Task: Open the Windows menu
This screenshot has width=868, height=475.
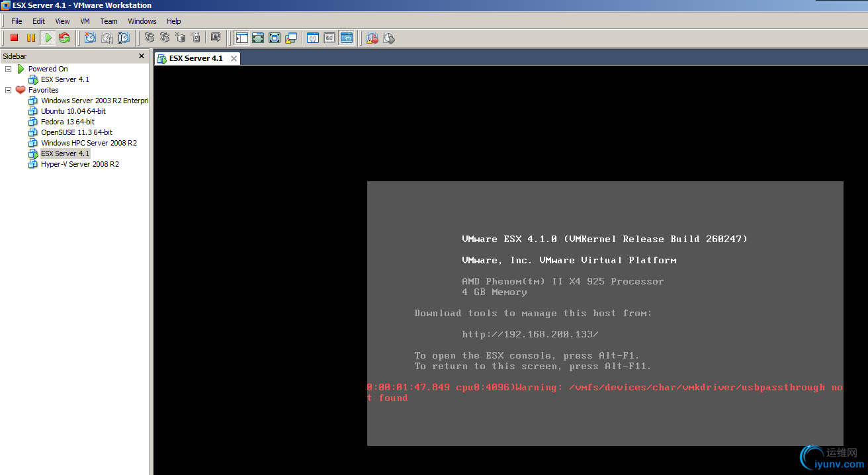Action: (x=142, y=21)
